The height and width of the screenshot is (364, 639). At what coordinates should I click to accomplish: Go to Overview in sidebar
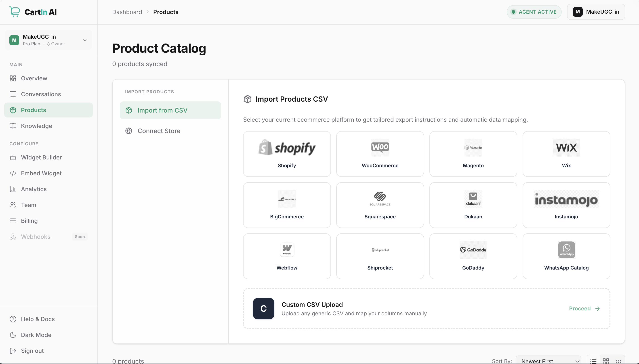point(48,79)
